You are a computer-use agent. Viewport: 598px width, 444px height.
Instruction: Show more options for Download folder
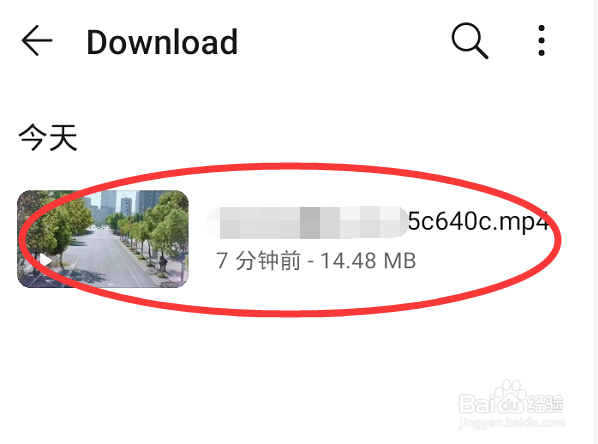pos(541,41)
